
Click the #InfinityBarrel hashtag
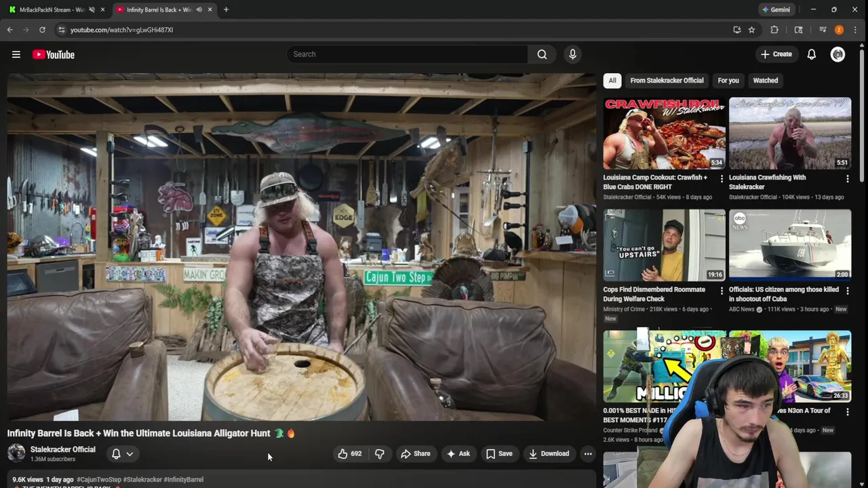click(x=183, y=480)
